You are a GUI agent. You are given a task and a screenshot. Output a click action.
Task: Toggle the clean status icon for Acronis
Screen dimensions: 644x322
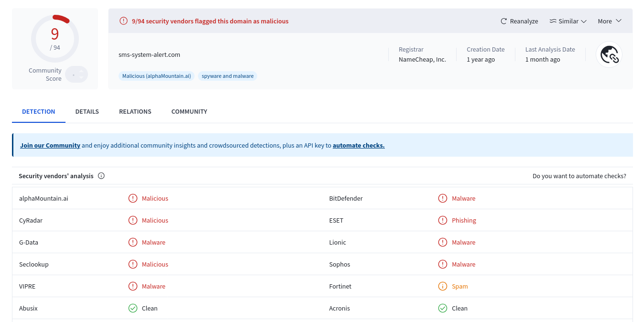(x=442, y=308)
